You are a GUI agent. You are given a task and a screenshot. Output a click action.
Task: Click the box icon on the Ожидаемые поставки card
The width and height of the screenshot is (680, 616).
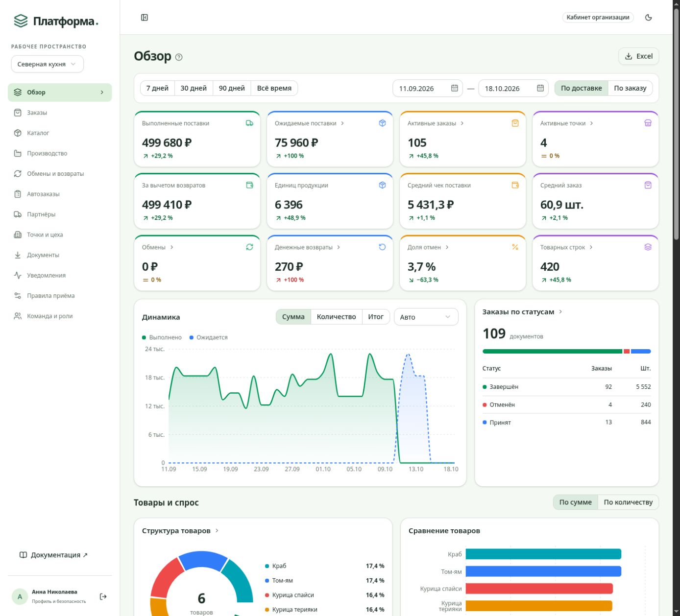click(x=382, y=123)
